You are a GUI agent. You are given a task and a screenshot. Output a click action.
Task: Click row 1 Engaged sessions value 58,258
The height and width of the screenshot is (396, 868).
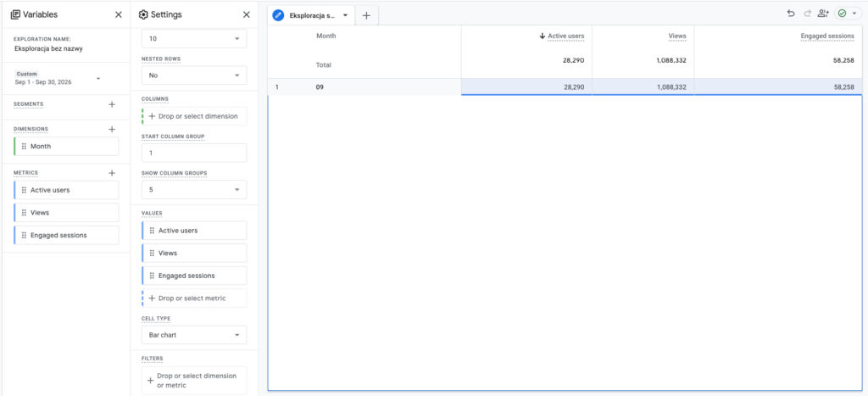pyautogui.click(x=843, y=87)
